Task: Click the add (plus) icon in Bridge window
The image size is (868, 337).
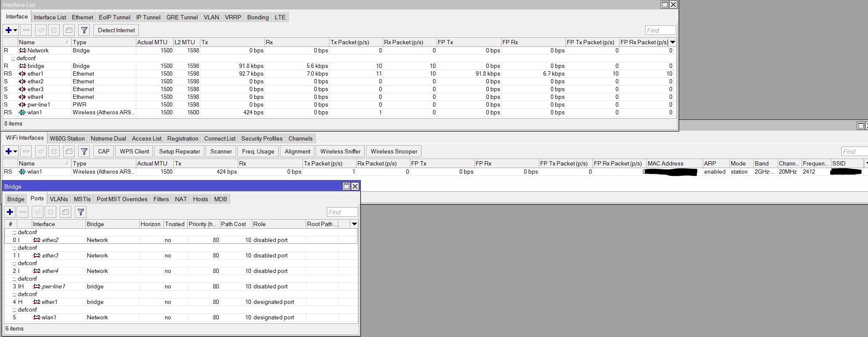Action: tap(10, 212)
